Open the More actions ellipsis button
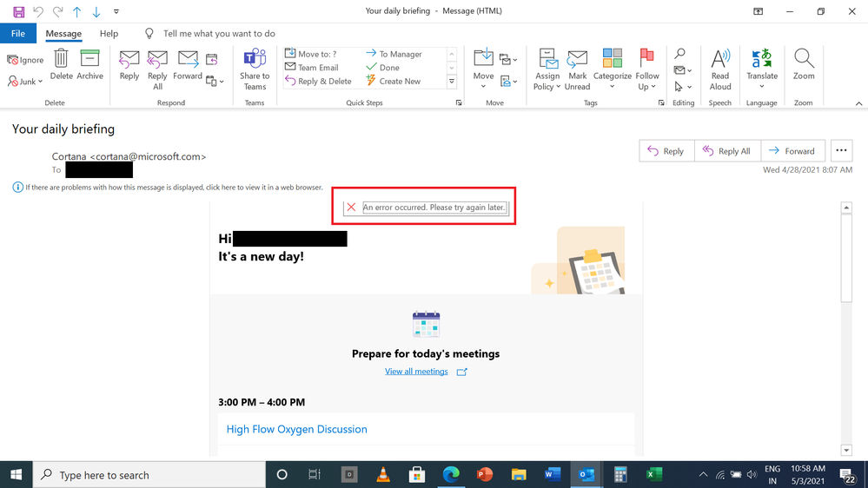This screenshot has width=868, height=488. tap(841, 150)
